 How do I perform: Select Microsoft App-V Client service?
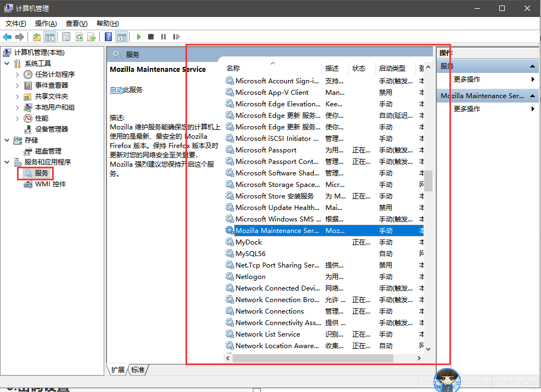click(x=324, y=93)
